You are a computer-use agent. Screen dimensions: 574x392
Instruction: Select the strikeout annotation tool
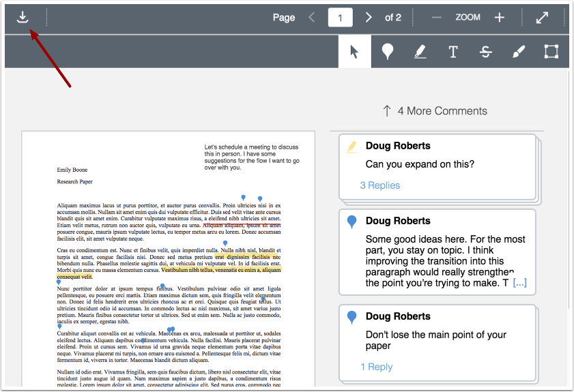click(486, 52)
